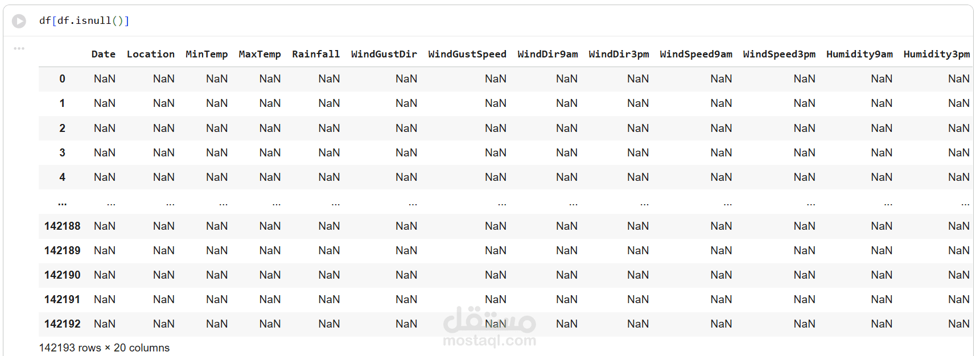
Task: Run the df.isnull() code cell
Action: click(19, 21)
